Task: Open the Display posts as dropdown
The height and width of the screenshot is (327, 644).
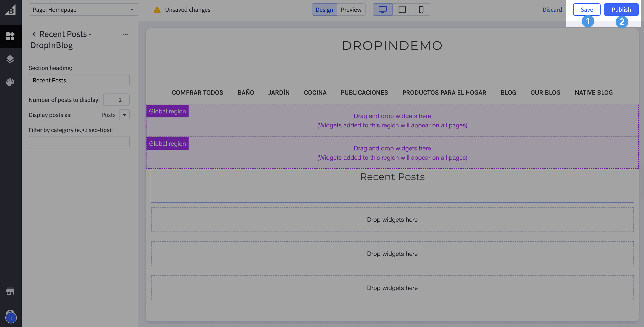Action: [x=124, y=115]
